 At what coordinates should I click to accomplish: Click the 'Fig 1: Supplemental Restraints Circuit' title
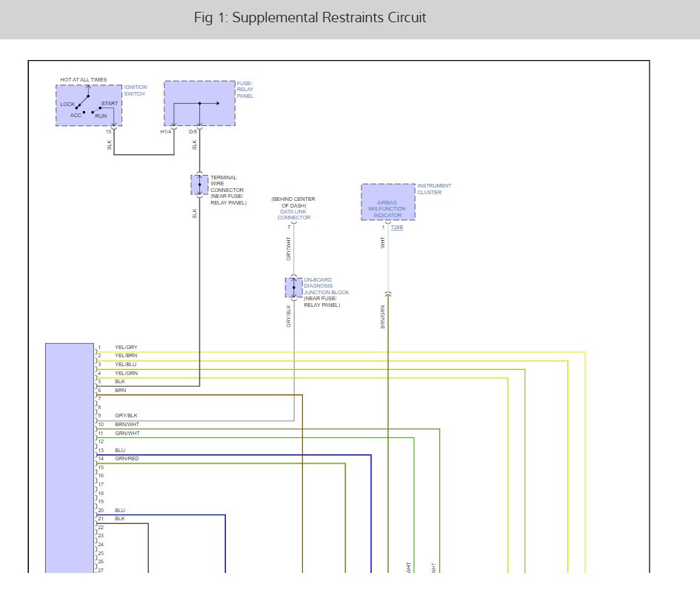[310, 18]
